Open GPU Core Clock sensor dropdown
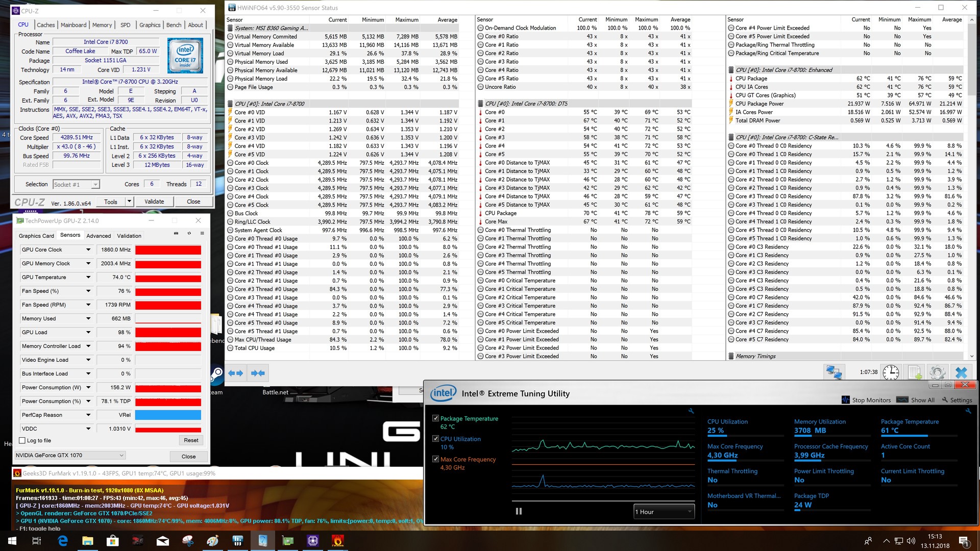Viewport: 980px width, 551px height. pos(88,249)
